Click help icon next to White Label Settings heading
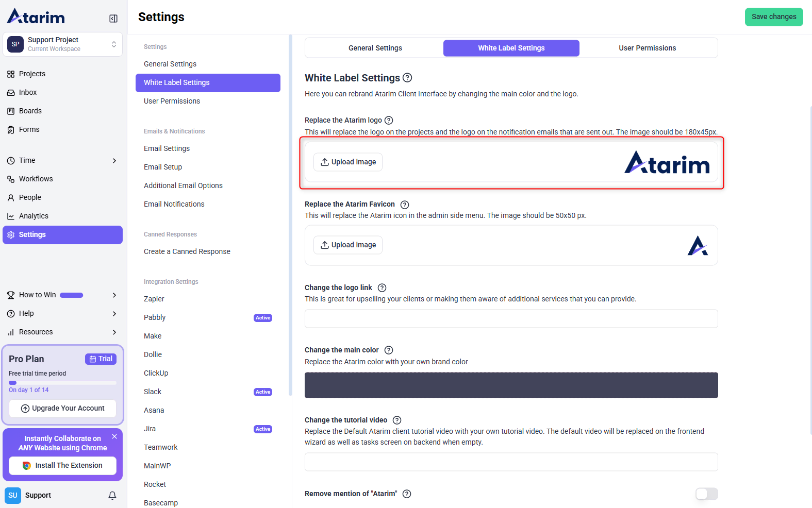This screenshot has width=812, height=508. [x=407, y=78]
